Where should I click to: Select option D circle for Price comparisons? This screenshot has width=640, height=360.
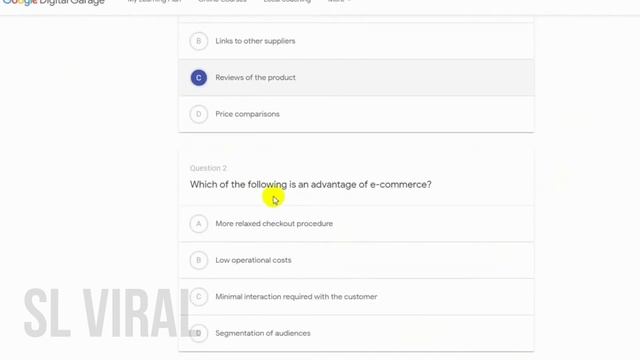pos(199,114)
